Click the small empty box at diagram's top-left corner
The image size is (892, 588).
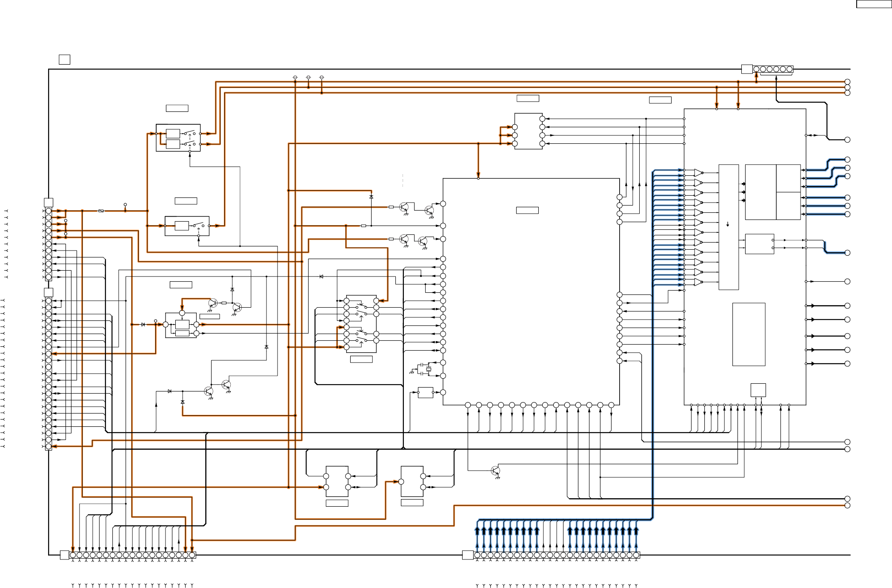pos(64,60)
